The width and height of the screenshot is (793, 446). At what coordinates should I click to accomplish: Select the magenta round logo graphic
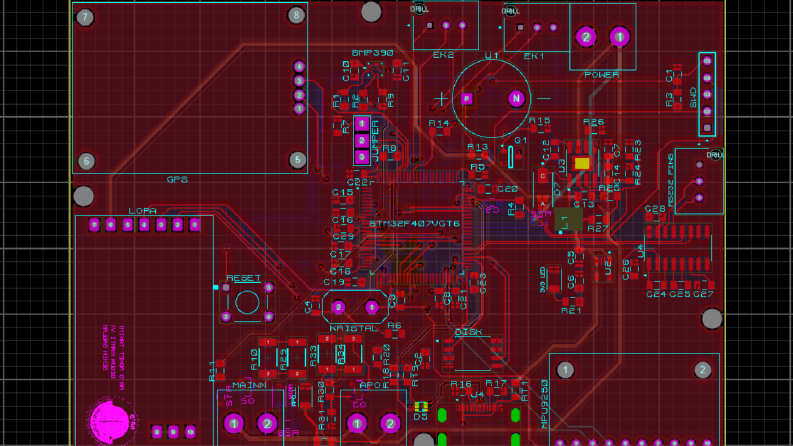click(x=109, y=421)
